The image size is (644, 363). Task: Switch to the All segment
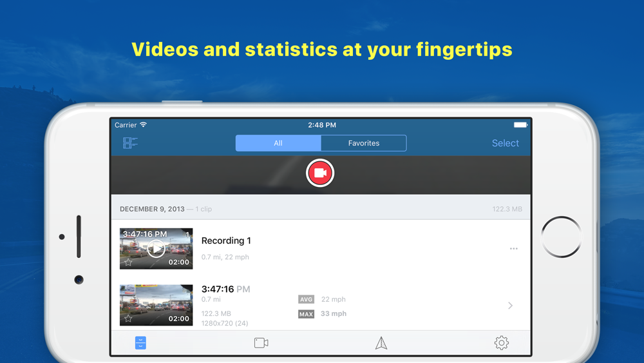pyautogui.click(x=278, y=143)
